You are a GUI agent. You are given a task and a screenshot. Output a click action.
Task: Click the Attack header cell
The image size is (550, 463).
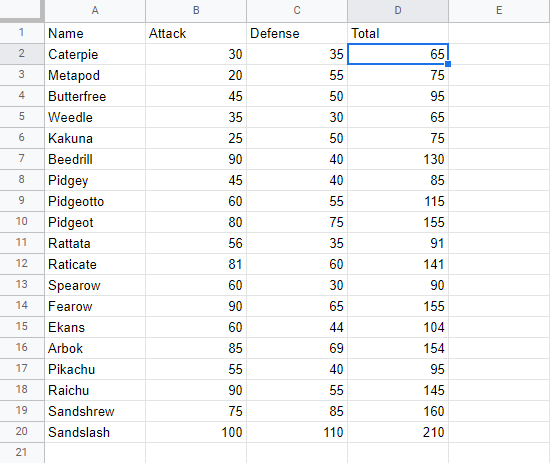click(x=196, y=33)
